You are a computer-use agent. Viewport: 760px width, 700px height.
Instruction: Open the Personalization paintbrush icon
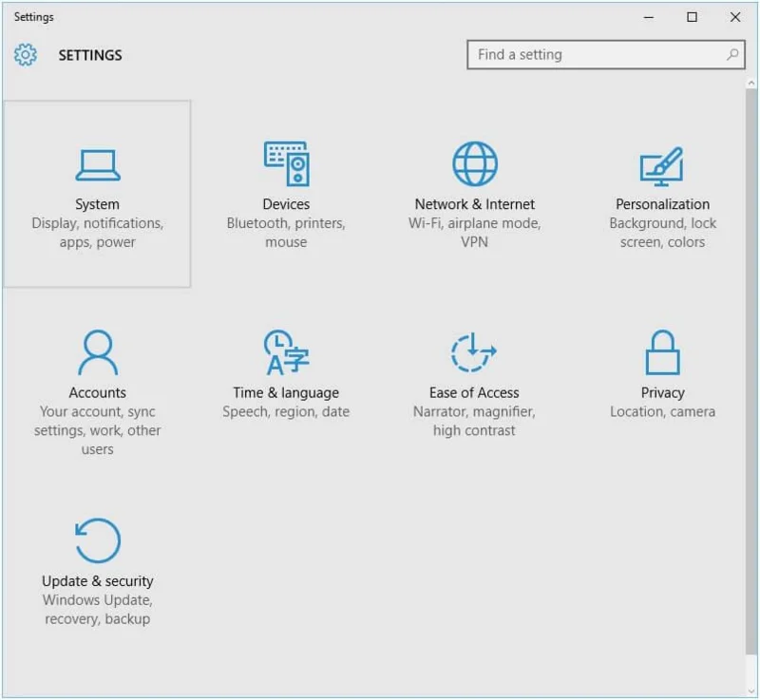662,166
